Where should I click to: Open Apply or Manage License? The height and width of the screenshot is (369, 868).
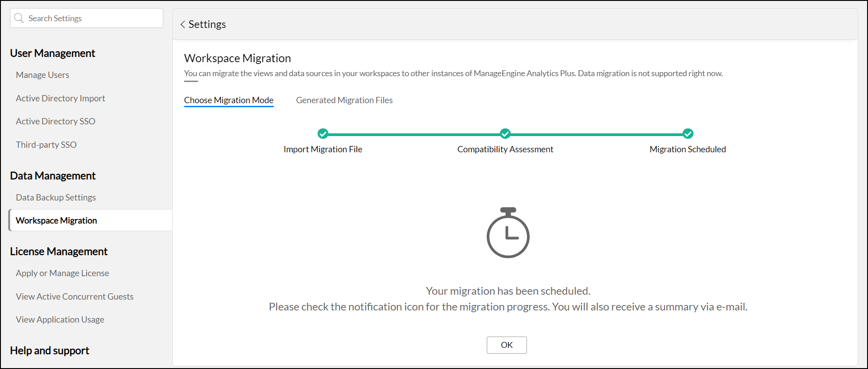pyautogui.click(x=62, y=273)
